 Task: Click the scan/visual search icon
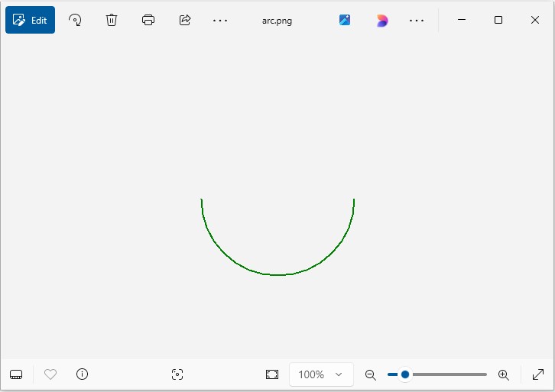[177, 374]
